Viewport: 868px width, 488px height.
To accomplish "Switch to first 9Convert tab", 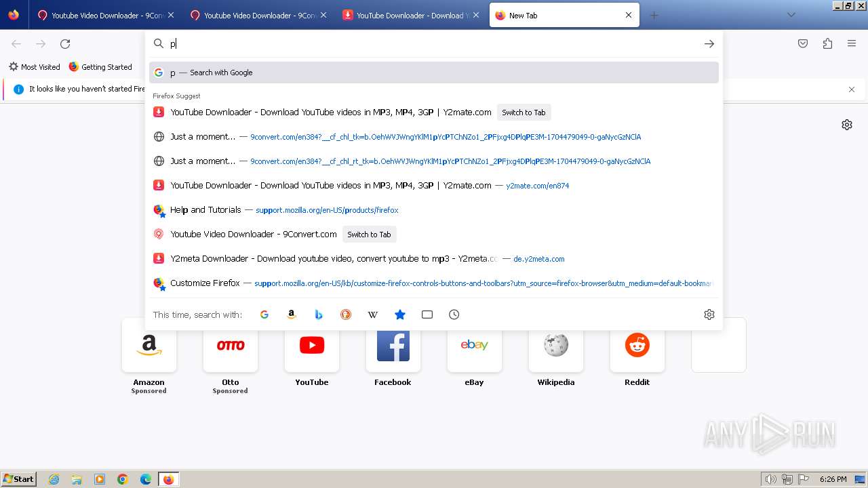I will (106, 15).
